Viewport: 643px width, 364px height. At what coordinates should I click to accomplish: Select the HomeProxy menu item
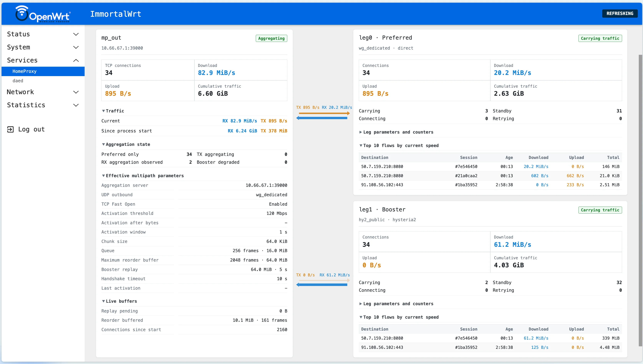43,71
